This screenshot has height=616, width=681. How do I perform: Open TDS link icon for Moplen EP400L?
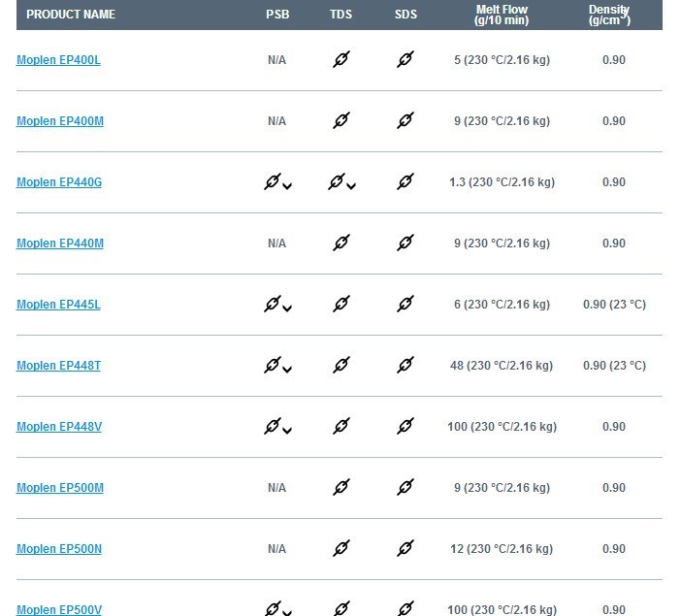[x=341, y=59]
